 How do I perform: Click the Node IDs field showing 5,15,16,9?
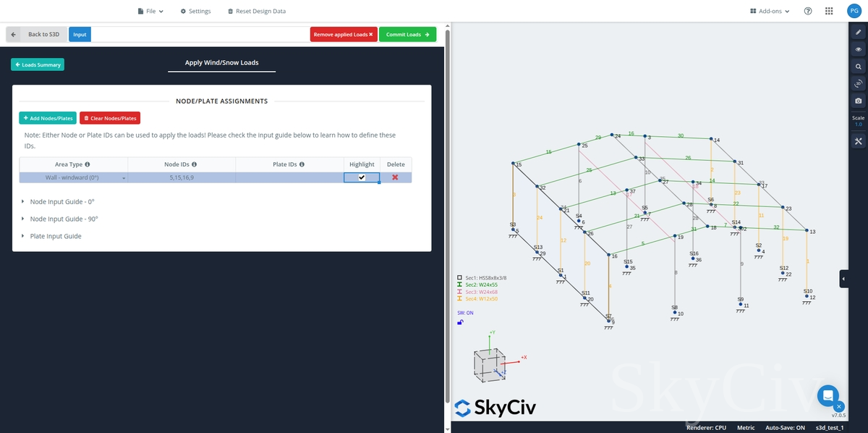click(181, 177)
